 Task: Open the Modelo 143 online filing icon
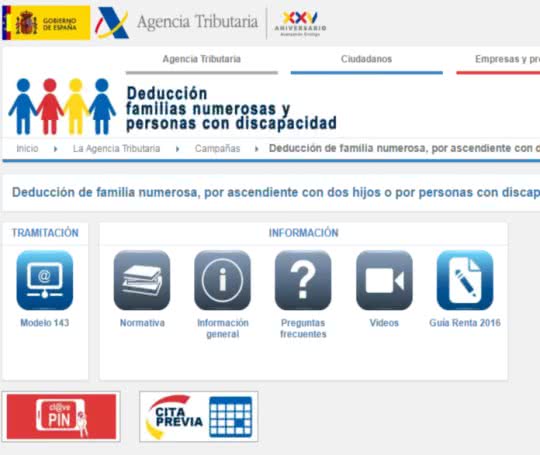[x=45, y=280]
